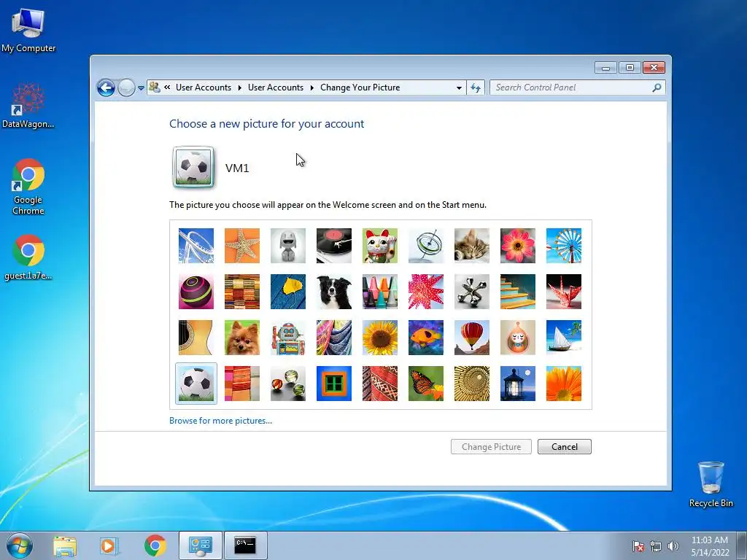Choose the pink flower picture

(x=518, y=246)
